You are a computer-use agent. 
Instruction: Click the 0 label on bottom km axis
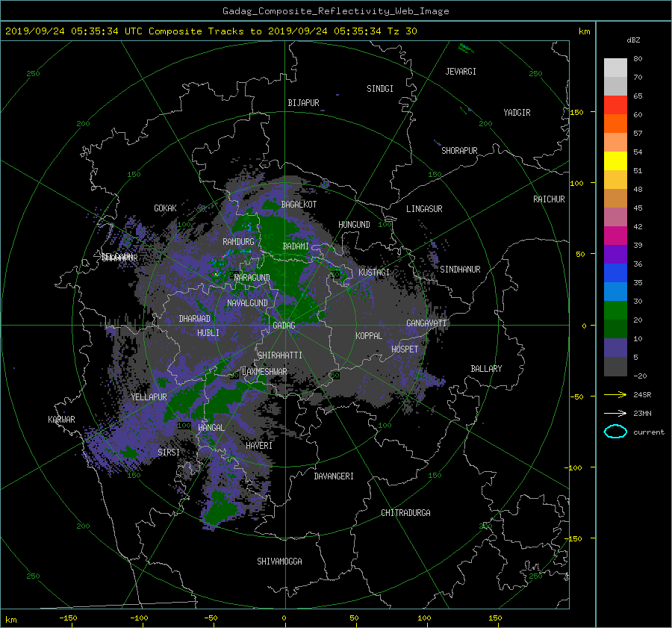click(284, 618)
